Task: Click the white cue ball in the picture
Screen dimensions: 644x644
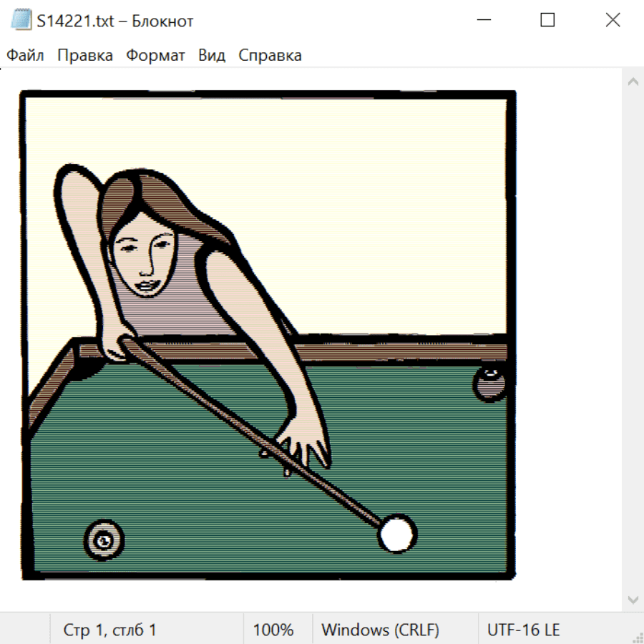Action: (396, 535)
